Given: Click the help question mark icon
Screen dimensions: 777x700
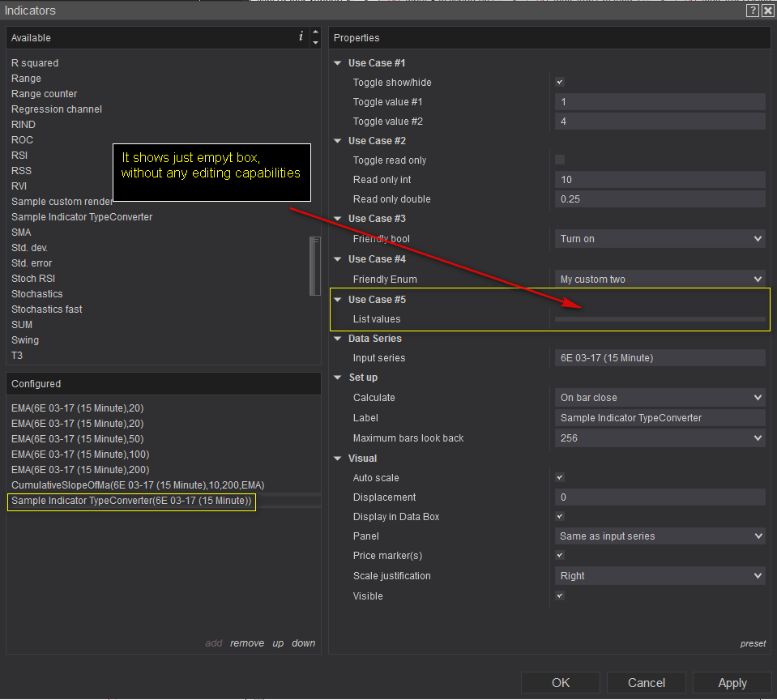Looking at the screenshot, I should 753,10.
